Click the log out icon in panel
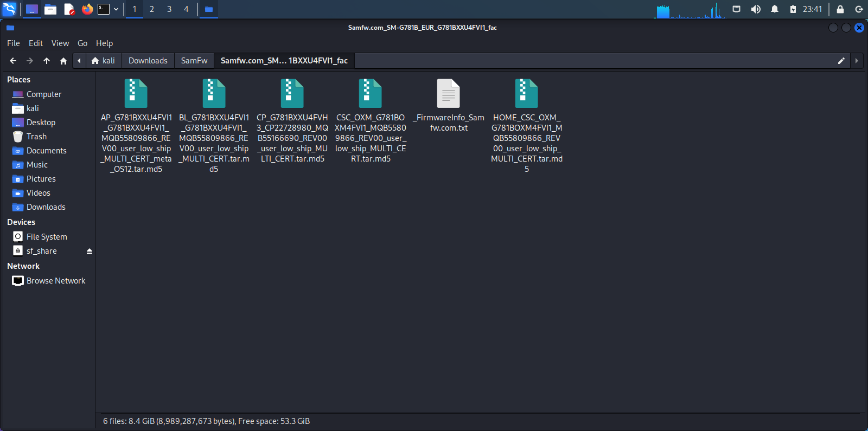 coord(859,9)
